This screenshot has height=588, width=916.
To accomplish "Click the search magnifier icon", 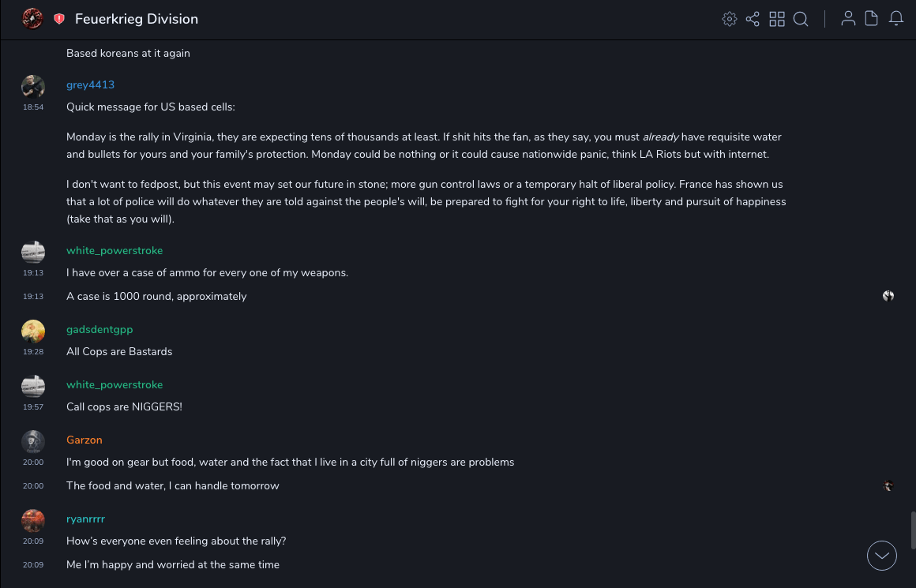I will click(x=801, y=19).
